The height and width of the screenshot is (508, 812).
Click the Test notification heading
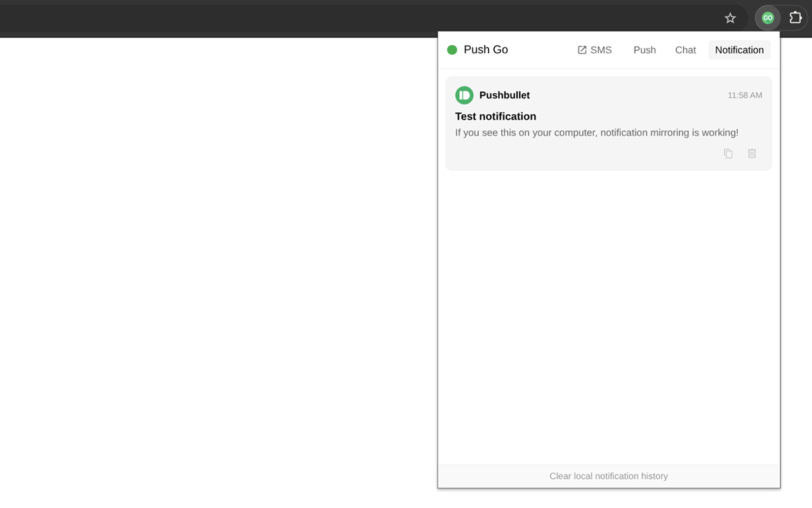[495, 116]
